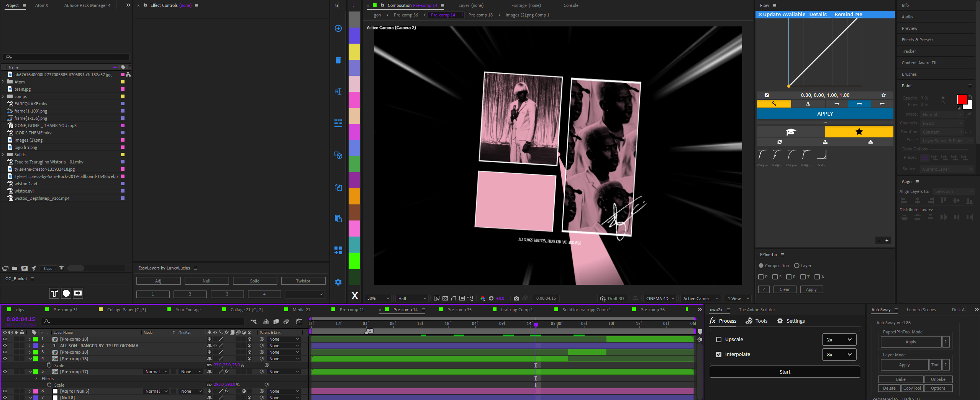Open the CINEMA 4D renderer dropdown
The height and width of the screenshot is (400, 980).
[660, 299]
